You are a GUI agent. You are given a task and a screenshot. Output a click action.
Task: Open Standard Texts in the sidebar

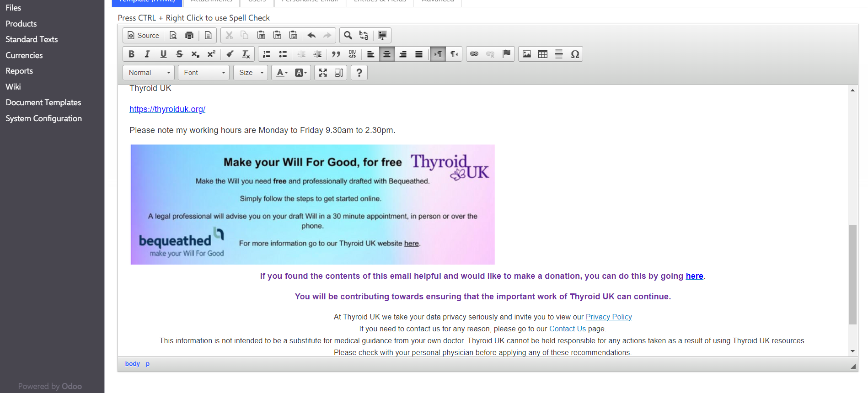click(x=32, y=39)
